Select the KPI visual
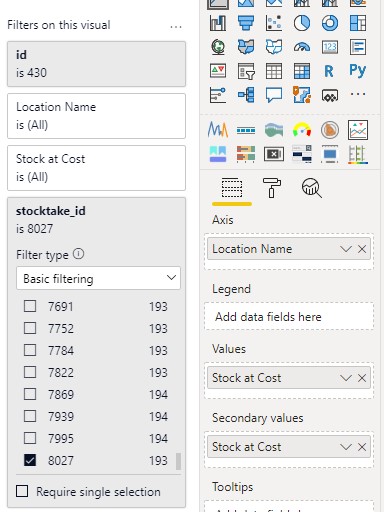The image size is (384, 512). pyautogui.click(x=218, y=71)
